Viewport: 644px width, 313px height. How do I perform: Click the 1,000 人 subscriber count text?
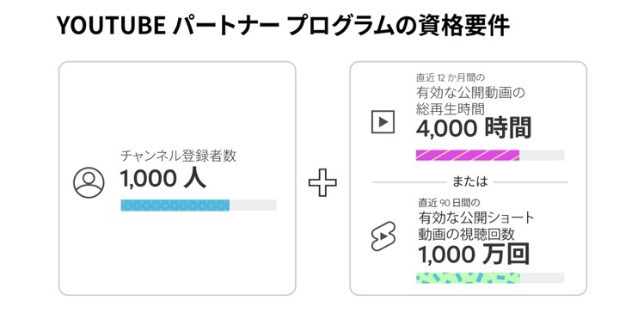click(x=163, y=179)
